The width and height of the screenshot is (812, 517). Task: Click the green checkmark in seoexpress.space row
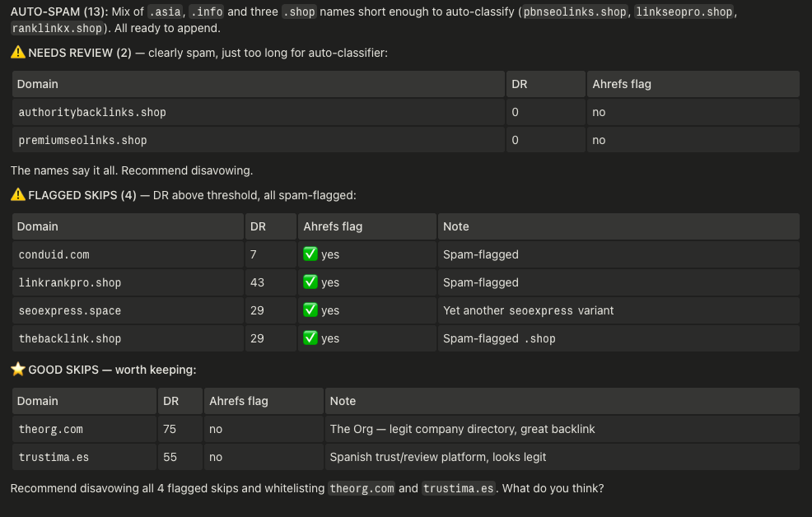click(310, 310)
